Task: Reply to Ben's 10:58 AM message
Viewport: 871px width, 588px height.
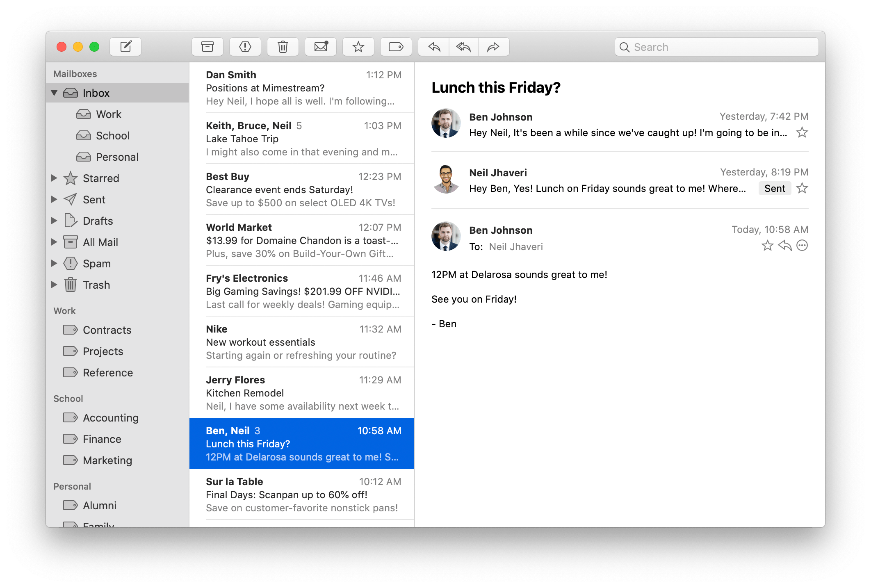Action: pos(785,246)
